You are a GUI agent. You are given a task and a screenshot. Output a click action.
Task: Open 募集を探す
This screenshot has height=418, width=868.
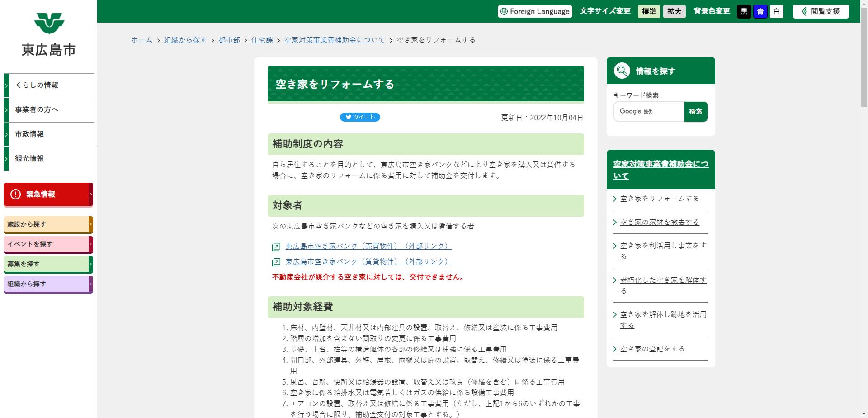[48, 264]
